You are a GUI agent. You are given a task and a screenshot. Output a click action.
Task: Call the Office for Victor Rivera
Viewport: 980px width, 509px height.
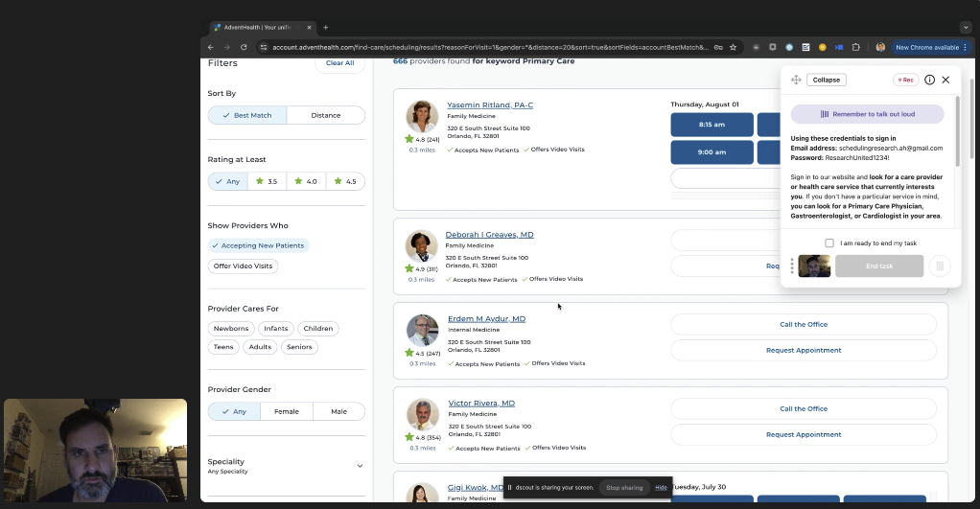pyautogui.click(x=804, y=409)
